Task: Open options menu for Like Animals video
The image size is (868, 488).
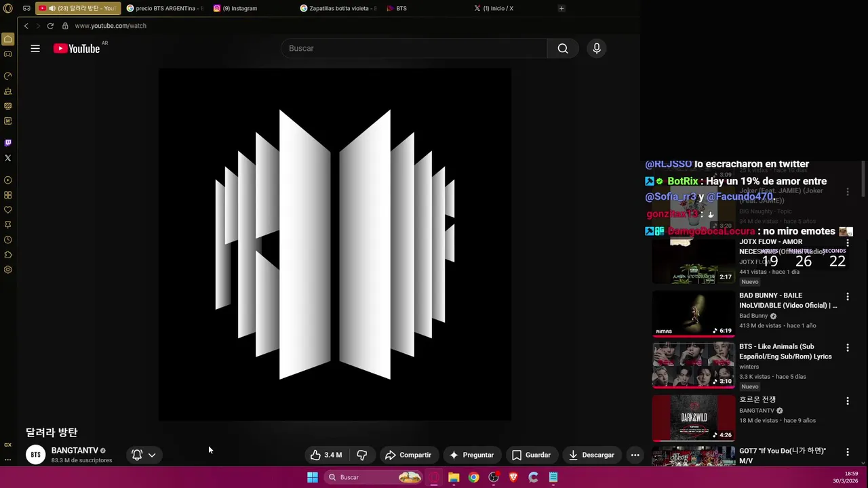Action: point(847,348)
